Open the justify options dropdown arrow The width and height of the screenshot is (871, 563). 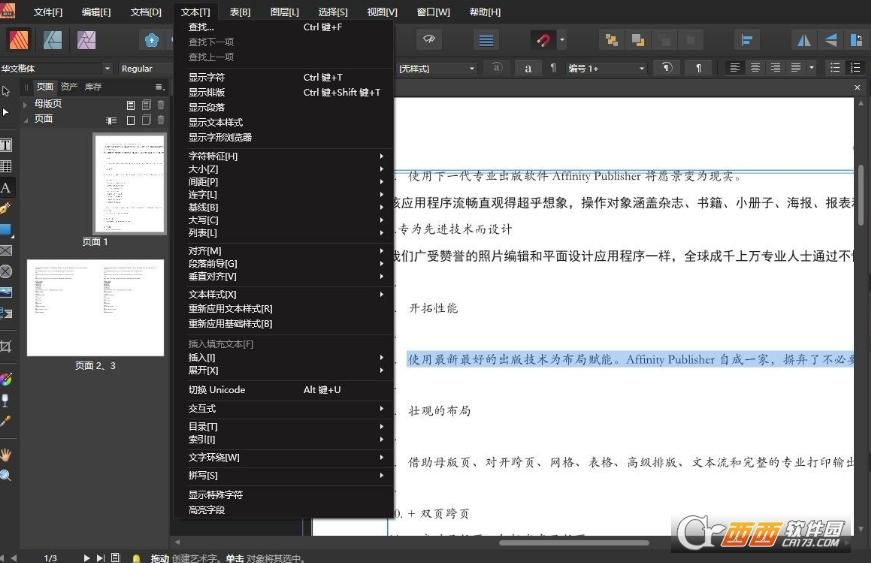point(812,68)
